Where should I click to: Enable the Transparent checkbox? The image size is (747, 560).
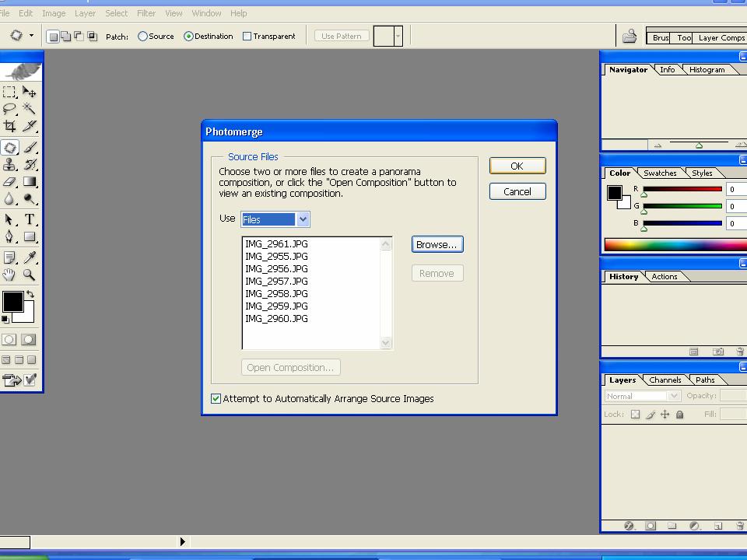point(247,37)
